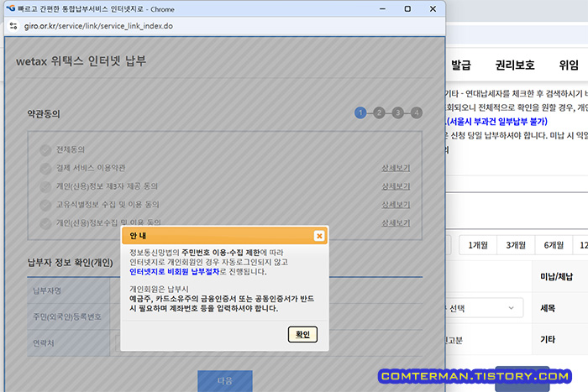588x392 pixels.
Task: Click the 인터넷지로 비회원 납부절차 blue text
Action: coord(175,272)
